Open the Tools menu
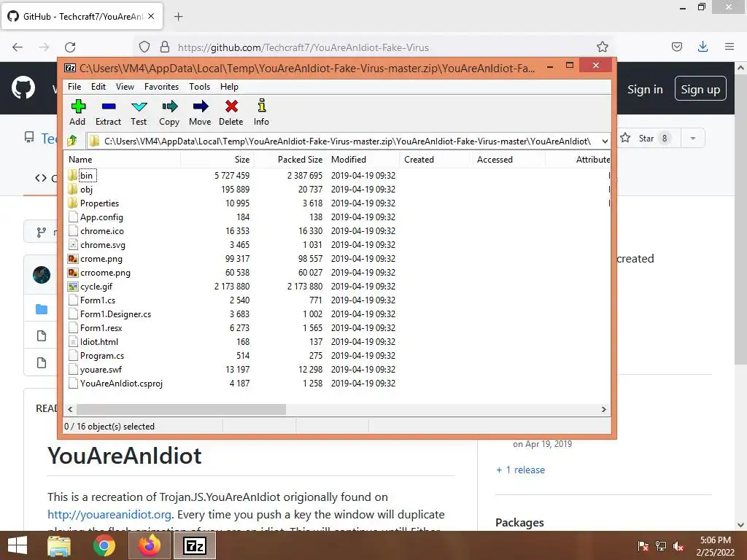 (199, 87)
